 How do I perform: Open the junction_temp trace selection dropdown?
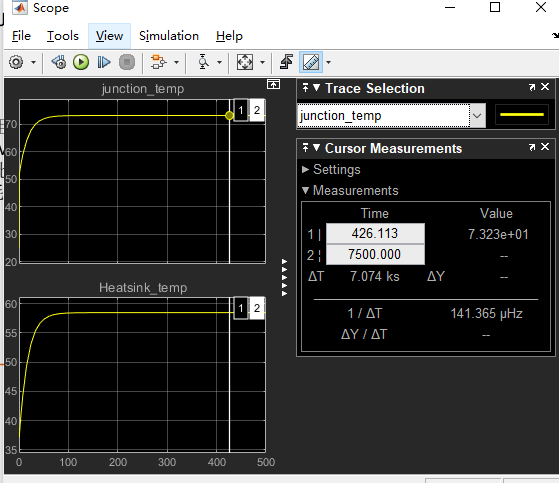coord(477,115)
